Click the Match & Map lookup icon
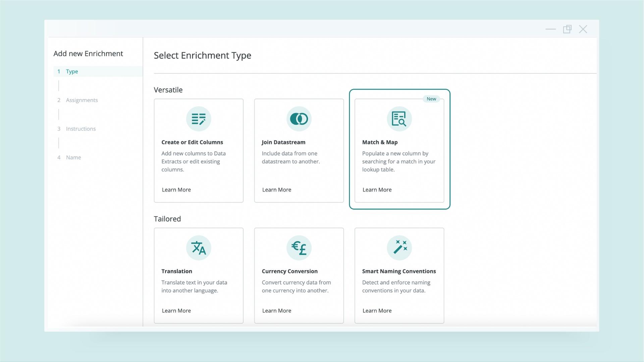Screen dimensions: 644x362 (x=399, y=119)
